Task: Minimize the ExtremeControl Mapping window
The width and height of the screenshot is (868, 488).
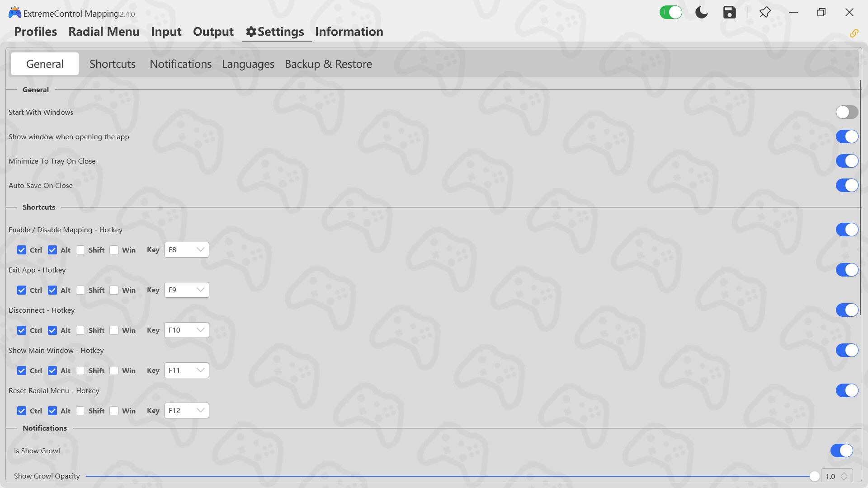Action: 793,12
